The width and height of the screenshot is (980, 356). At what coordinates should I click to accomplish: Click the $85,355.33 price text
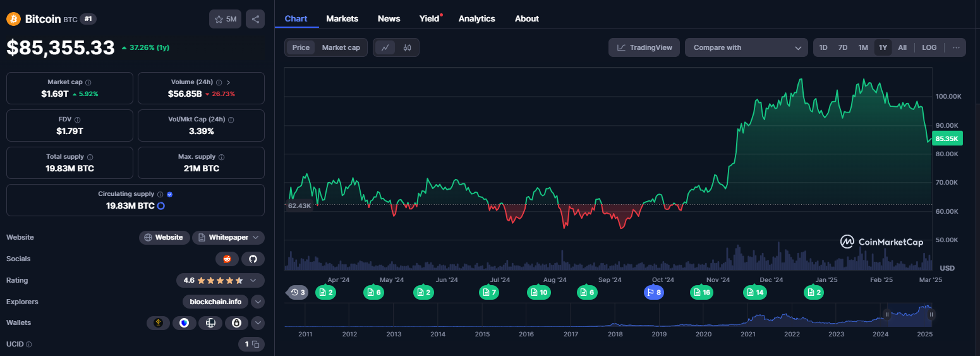[x=61, y=47]
